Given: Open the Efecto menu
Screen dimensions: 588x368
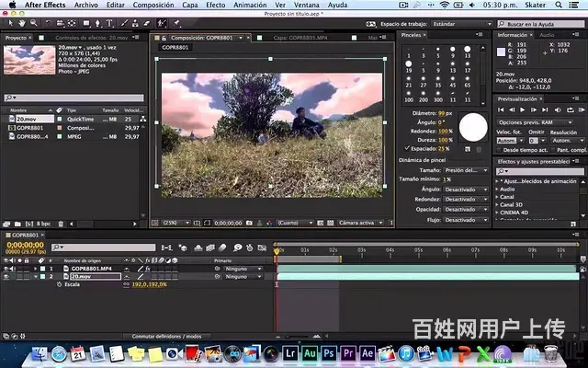Looking at the screenshot, I should tap(216, 5).
